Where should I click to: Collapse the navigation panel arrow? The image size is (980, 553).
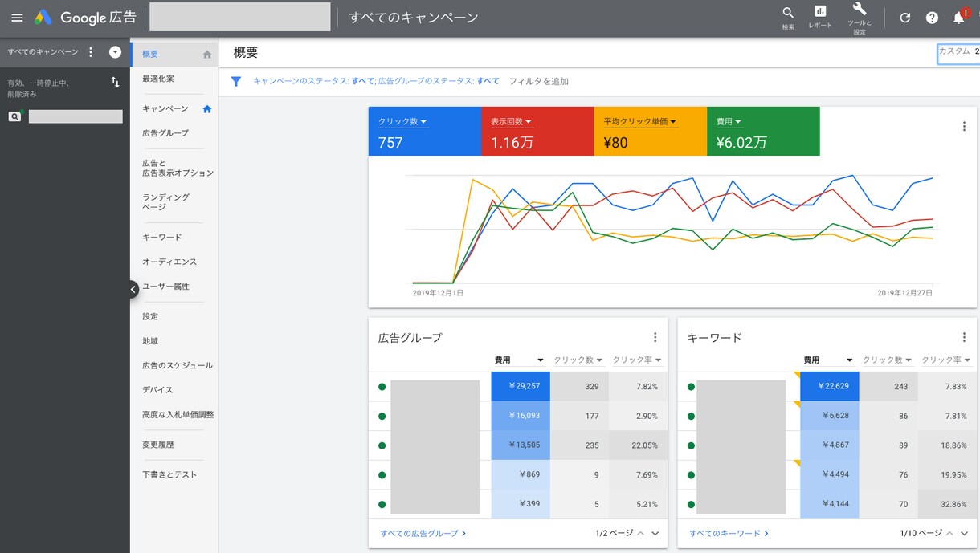click(x=133, y=289)
